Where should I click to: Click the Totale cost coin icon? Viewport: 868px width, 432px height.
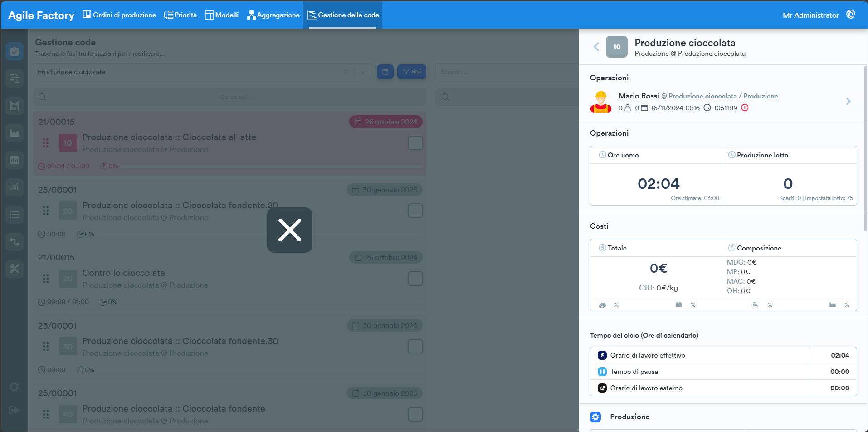[x=602, y=248]
